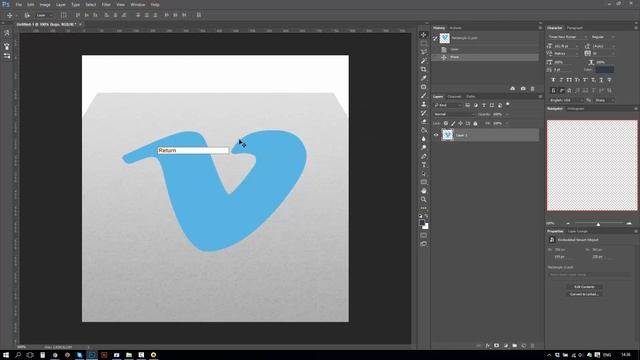Select the Eraser tool
The image size is (640, 360).
pyautogui.click(x=424, y=121)
